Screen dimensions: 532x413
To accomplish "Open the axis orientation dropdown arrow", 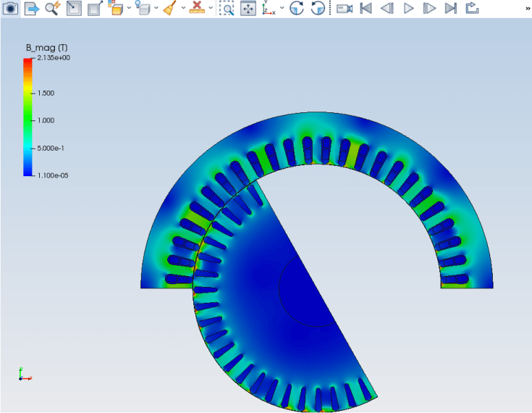I will (x=282, y=8).
